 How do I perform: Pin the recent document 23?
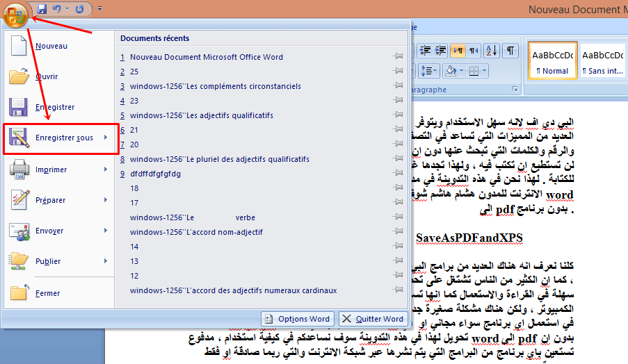tap(398, 100)
